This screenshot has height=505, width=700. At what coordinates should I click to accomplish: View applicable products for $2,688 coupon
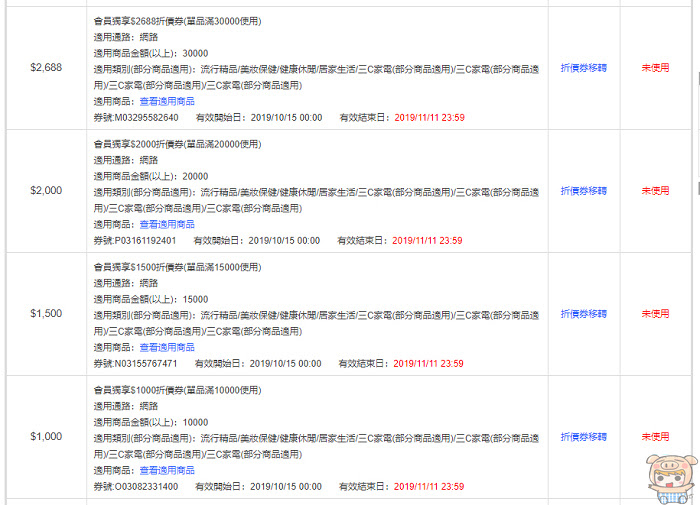tap(167, 101)
